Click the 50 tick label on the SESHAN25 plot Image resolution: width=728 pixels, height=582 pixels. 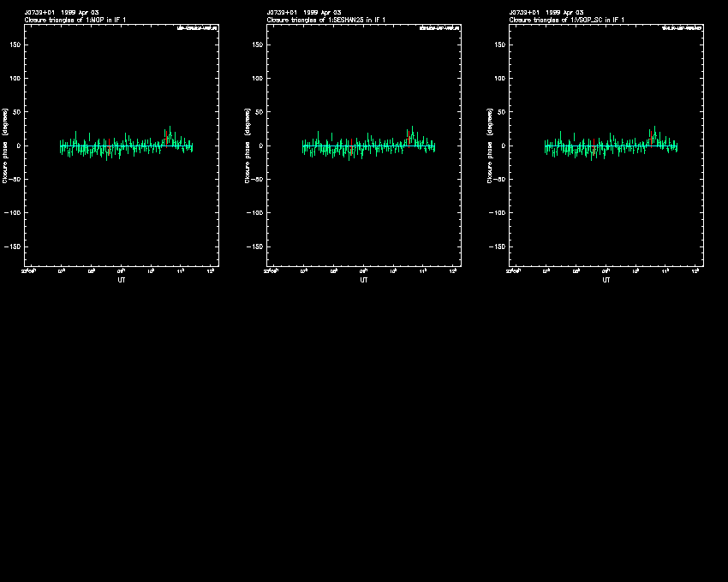[x=260, y=112]
